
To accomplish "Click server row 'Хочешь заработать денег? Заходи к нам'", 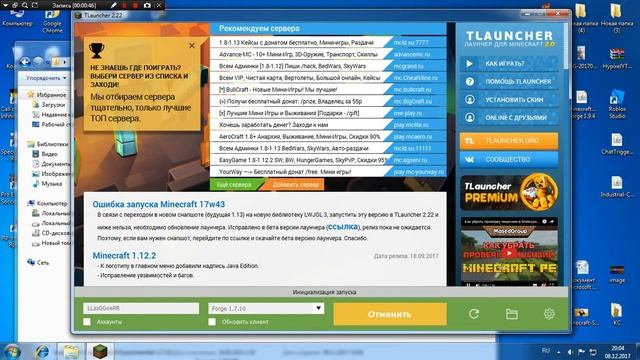I will click(x=328, y=125).
